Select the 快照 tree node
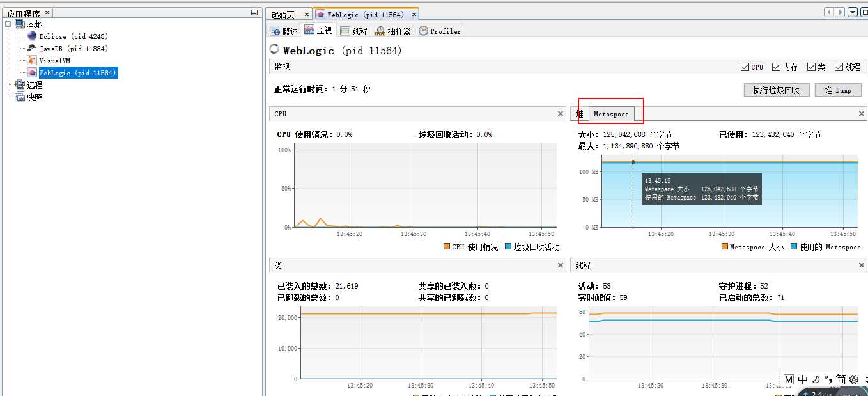Viewport: 868px width, 396px height. point(35,97)
